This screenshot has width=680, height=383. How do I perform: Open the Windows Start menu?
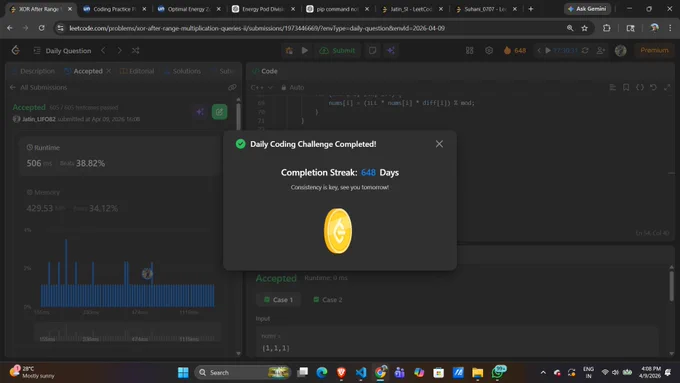pyautogui.click(x=183, y=372)
